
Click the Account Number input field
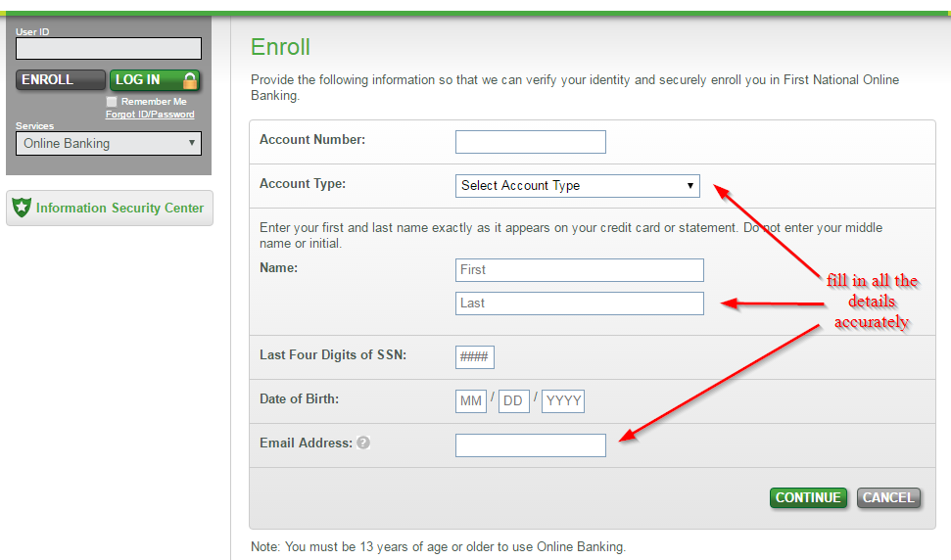pyautogui.click(x=531, y=142)
